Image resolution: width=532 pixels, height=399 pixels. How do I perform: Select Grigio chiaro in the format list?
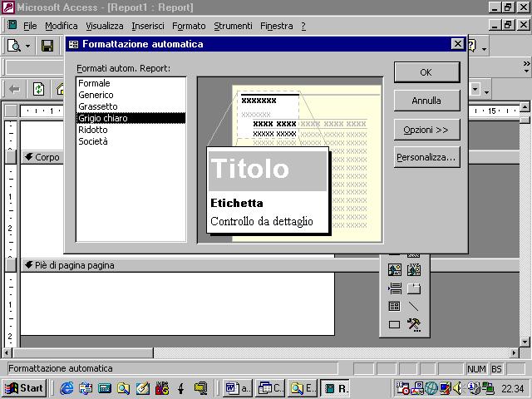click(x=131, y=118)
